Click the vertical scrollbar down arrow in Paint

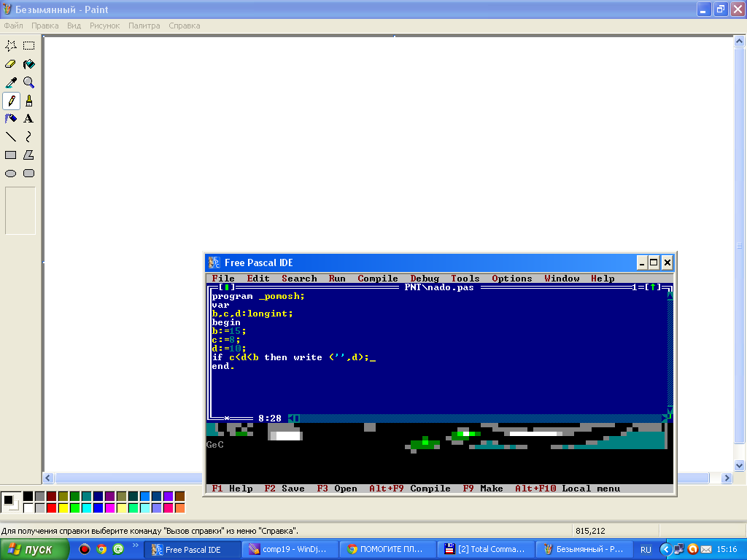[739, 465]
